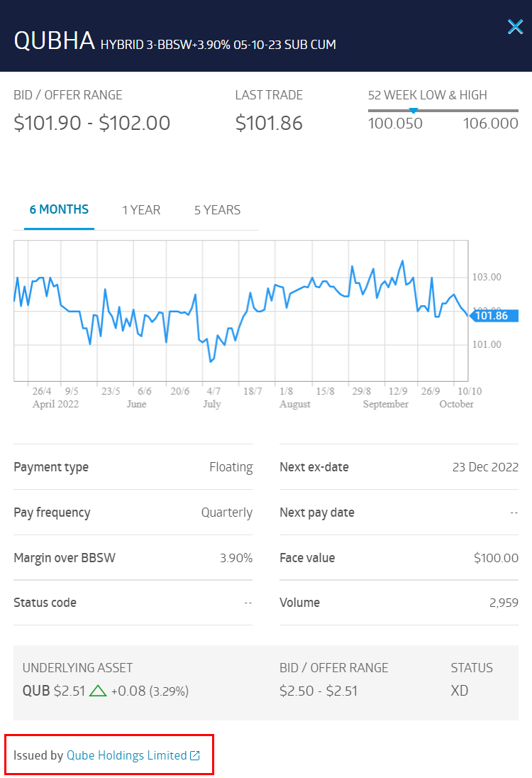532x778 pixels.
Task: Click the external link icon beside Qube Holdings
Action: click(x=195, y=756)
